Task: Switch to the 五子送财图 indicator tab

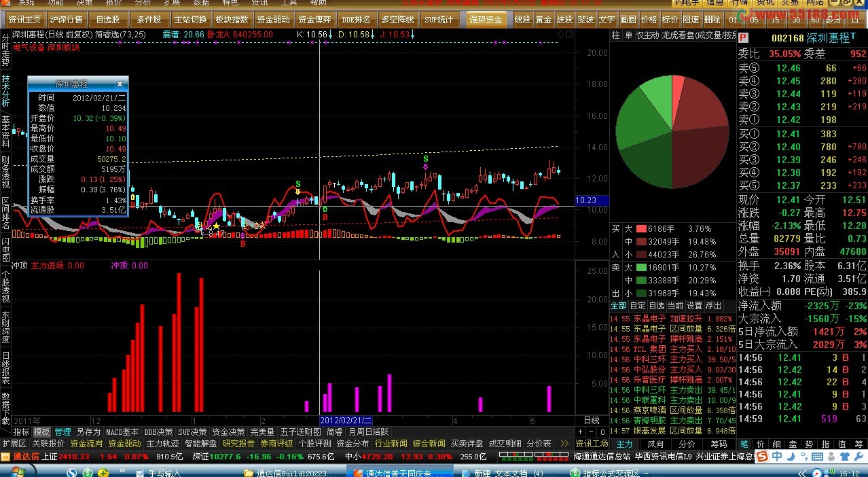Action: (x=301, y=431)
